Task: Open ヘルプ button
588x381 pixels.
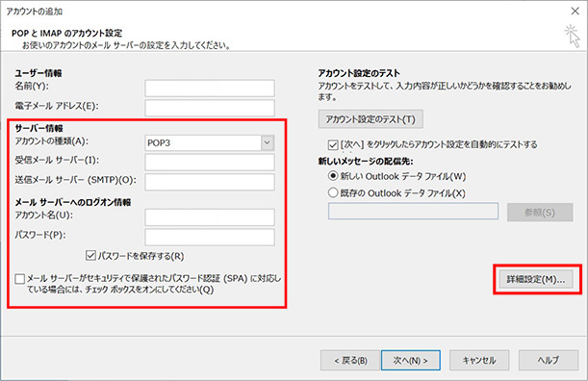Action: coord(549,361)
